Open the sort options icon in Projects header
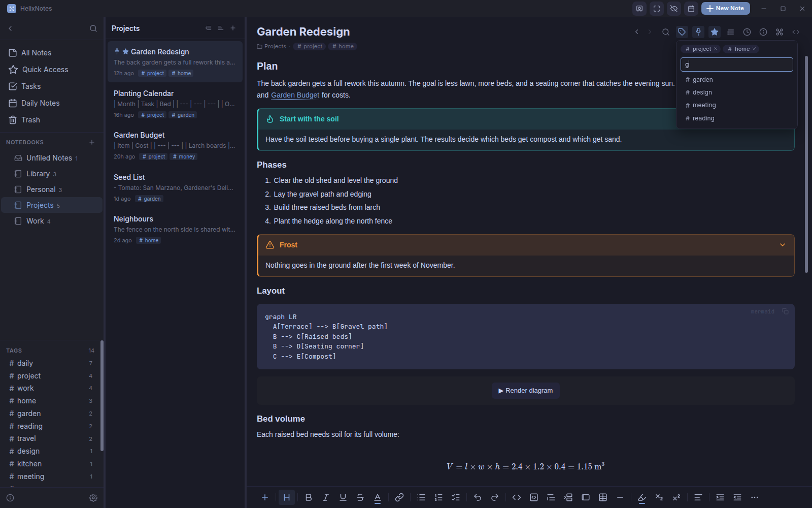The width and height of the screenshot is (812, 508). point(220,28)
